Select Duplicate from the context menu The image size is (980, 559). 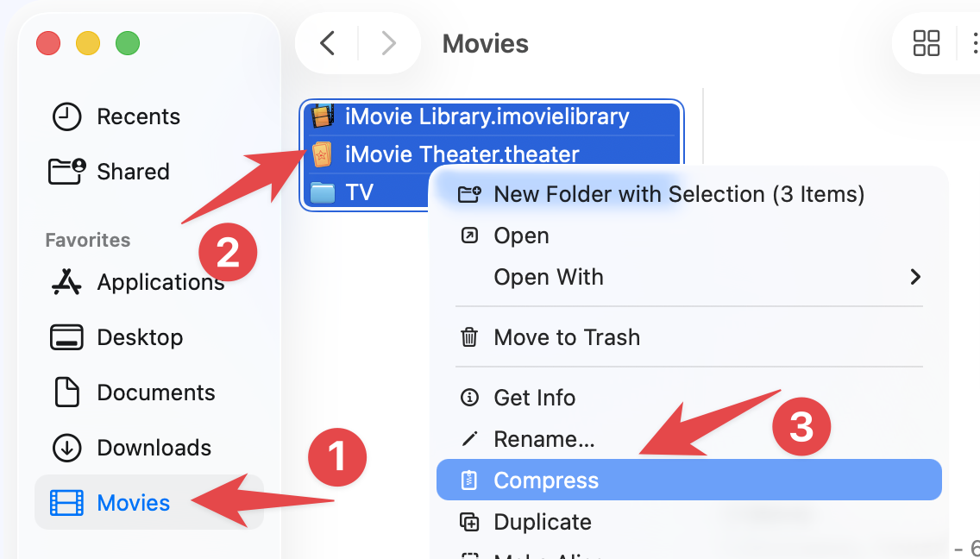tap(542, 522)
